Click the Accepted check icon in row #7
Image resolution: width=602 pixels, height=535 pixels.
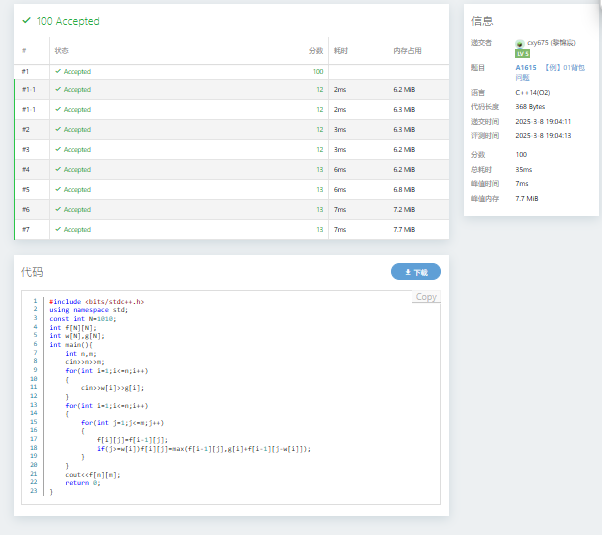click(x=58, y=230)
